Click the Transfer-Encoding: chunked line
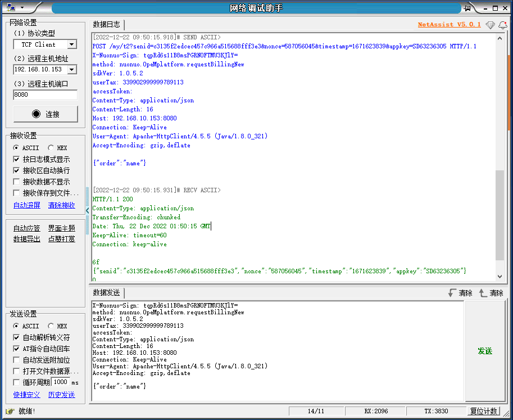Viewport: 513px width, 420px height. (x=136, y=217)
